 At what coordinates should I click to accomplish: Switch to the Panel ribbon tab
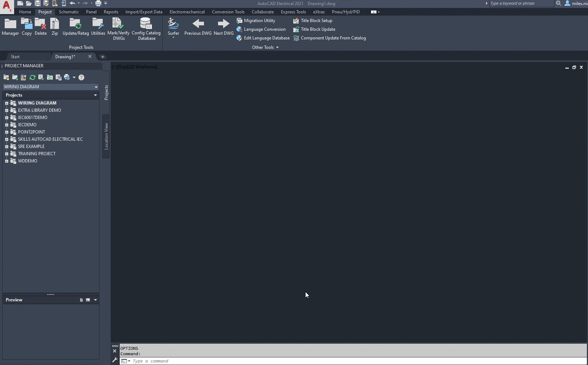point(91,12)
